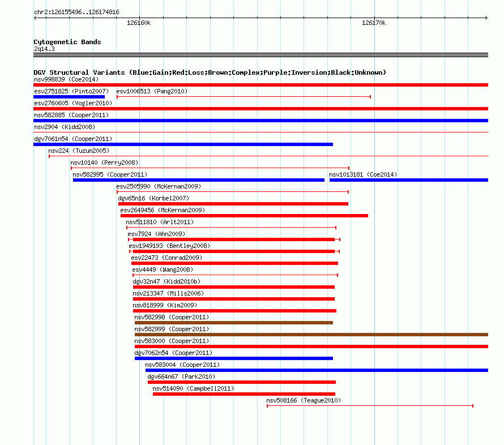Click the 2q14.3 band name text
Image resolution: width=504 pixels, height=445 pixels.
click(x=44, y=49)
